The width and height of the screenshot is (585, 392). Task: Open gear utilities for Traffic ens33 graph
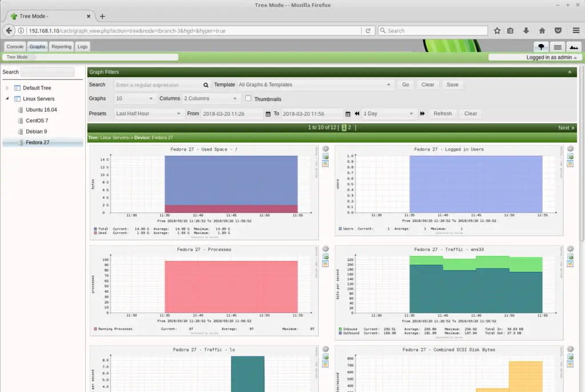[x=571, y=249]
